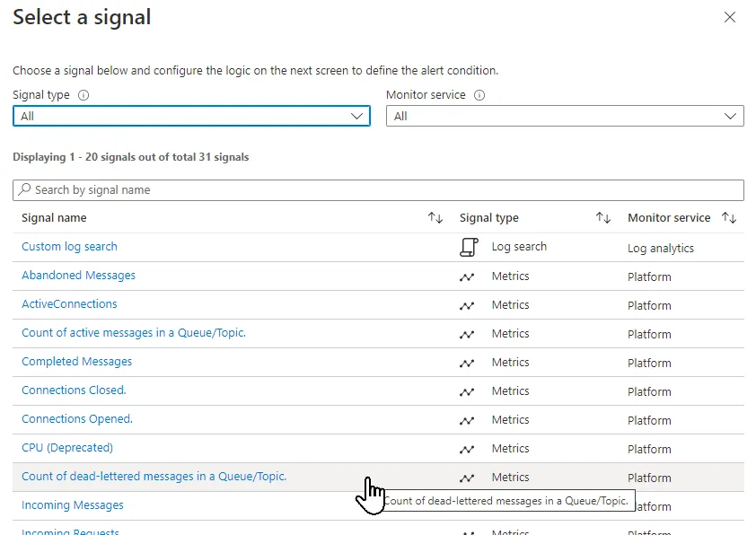756x535 pixels.
Task: Sort the list by Signal type
Action: pyautogui.click(x=603, y=218)
